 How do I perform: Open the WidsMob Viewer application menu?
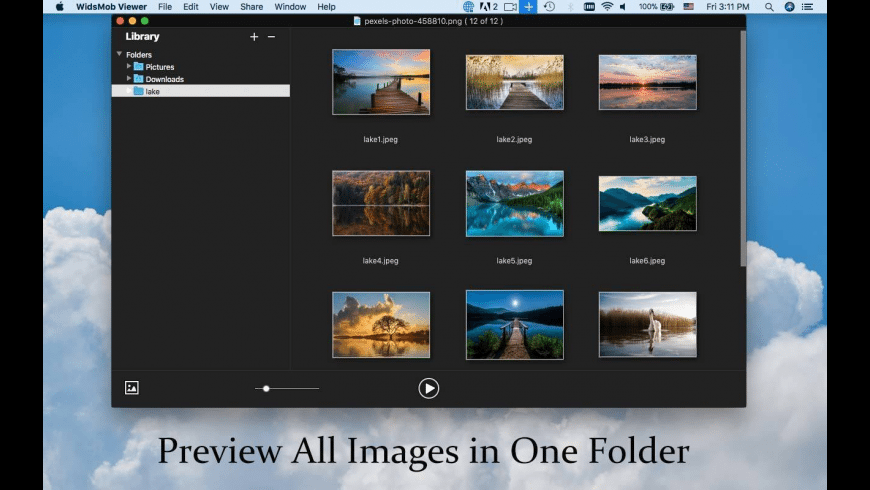pyautogui.click(x=111, y=7)
